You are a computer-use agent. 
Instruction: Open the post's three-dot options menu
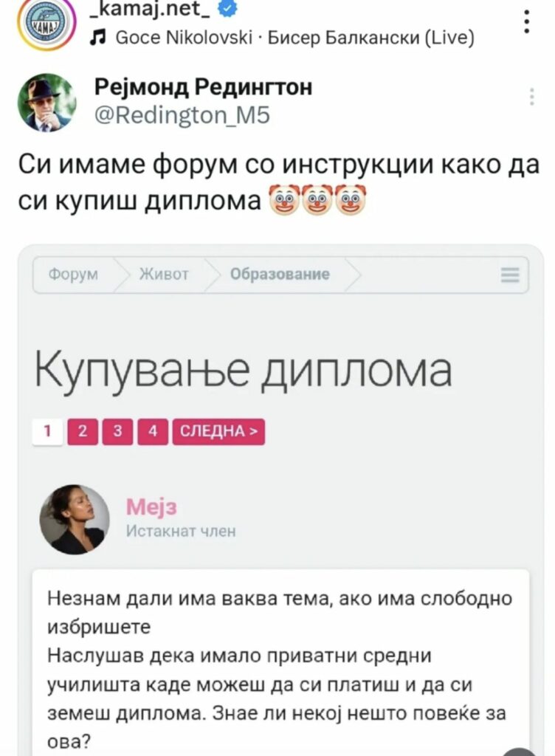coord(526,21)
